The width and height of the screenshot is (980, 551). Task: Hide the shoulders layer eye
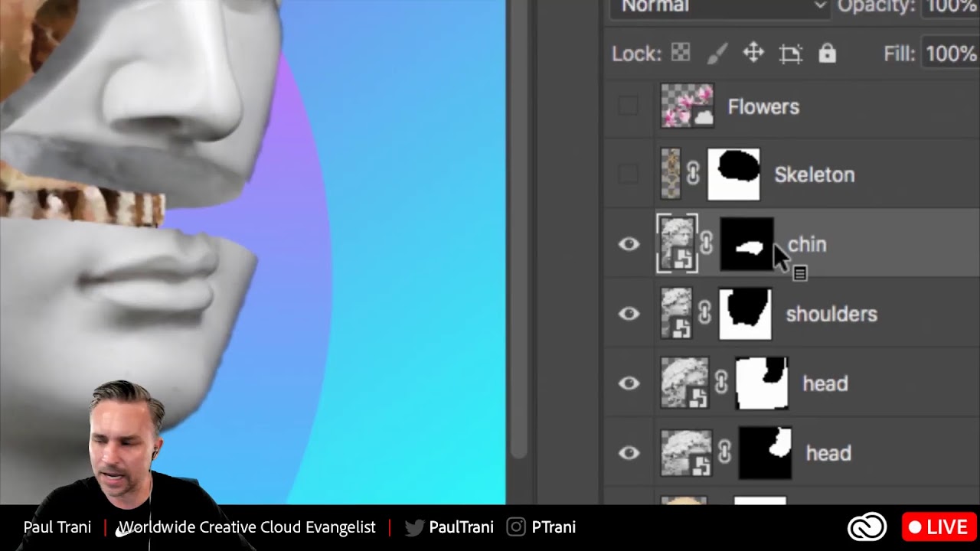point(629,314)
